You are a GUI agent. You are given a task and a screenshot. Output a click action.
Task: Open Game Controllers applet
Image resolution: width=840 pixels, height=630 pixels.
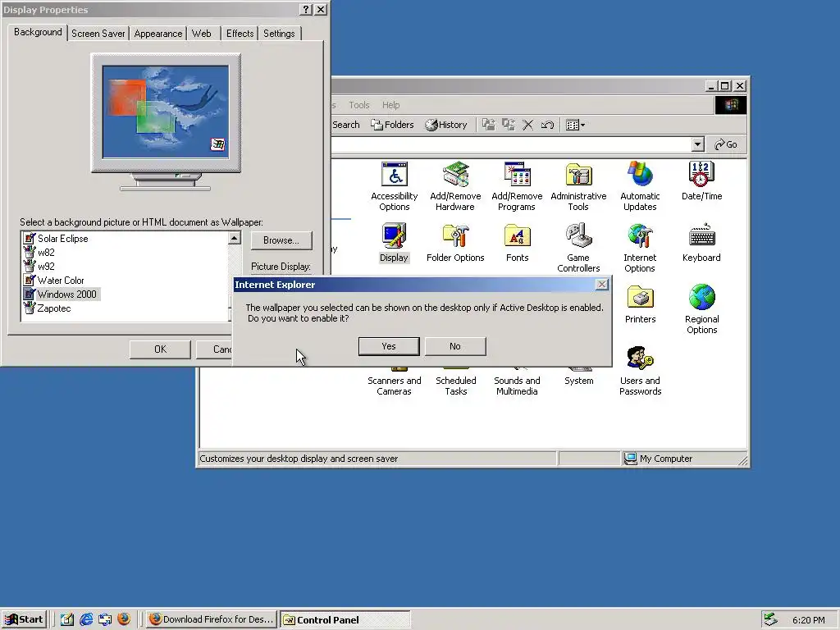pos(578,248)
